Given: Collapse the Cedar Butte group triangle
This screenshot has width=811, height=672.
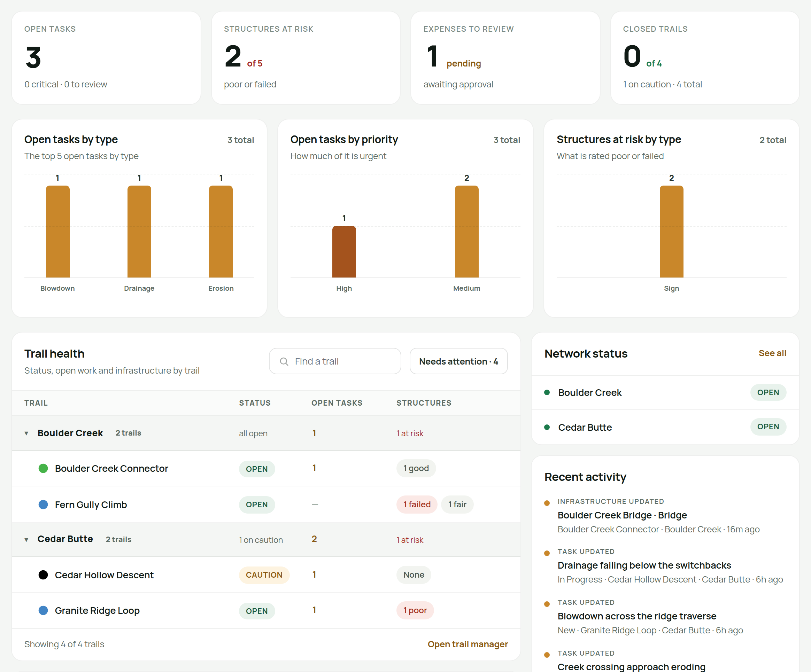Looking at the screenshot, I should tap(26, 540).
